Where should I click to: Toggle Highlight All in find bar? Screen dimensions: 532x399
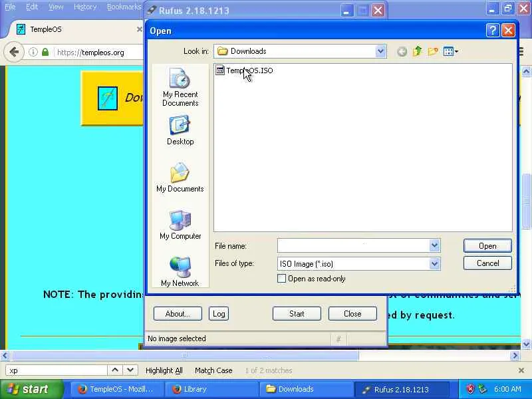coord(164,370)
